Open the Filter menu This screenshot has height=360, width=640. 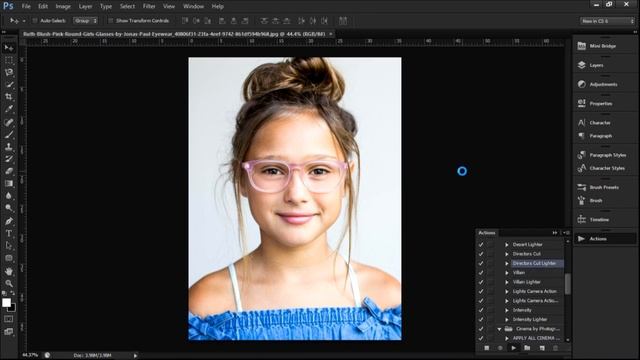pyautogui.click(x=149, y=7)
